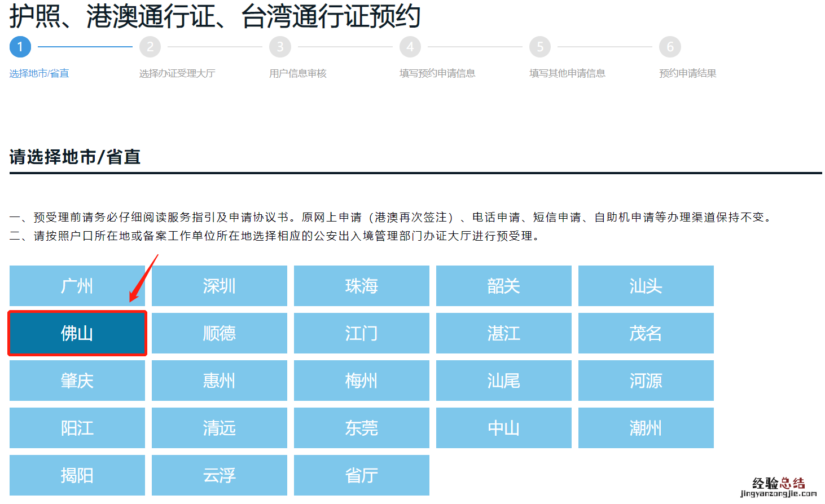Click the 深圳 city button
Screen dimensions: 825x504
(x=220, y=286)
